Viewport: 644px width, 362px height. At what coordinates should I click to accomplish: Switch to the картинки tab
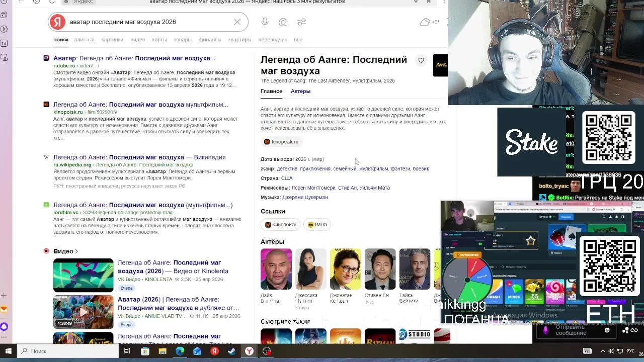[112, 40]
